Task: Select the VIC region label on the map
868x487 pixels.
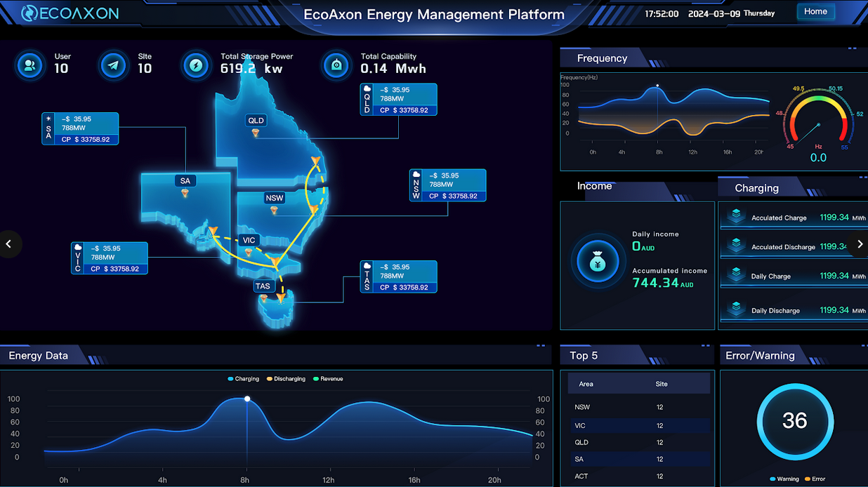Action: click(249, 240)
